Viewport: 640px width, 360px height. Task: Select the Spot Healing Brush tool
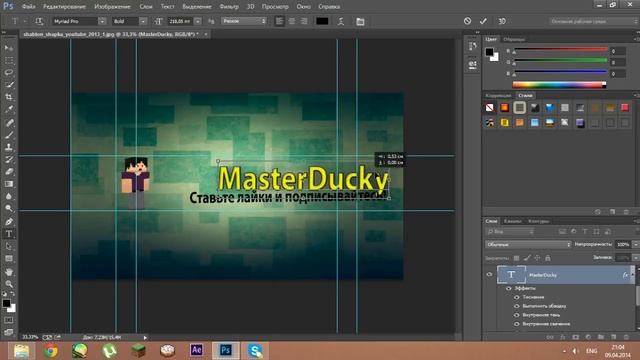click(x=9, y=122)
